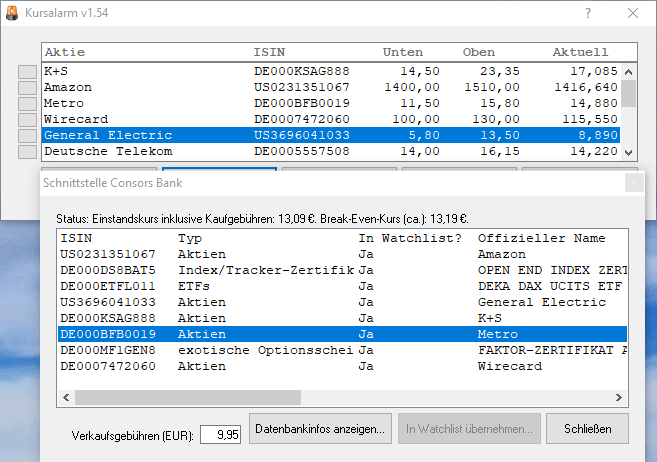The height and width of the screenshot is (462, 657).
Task: Select the Wirecard row in Kursalarm list
Action: [x=331, y=119]
